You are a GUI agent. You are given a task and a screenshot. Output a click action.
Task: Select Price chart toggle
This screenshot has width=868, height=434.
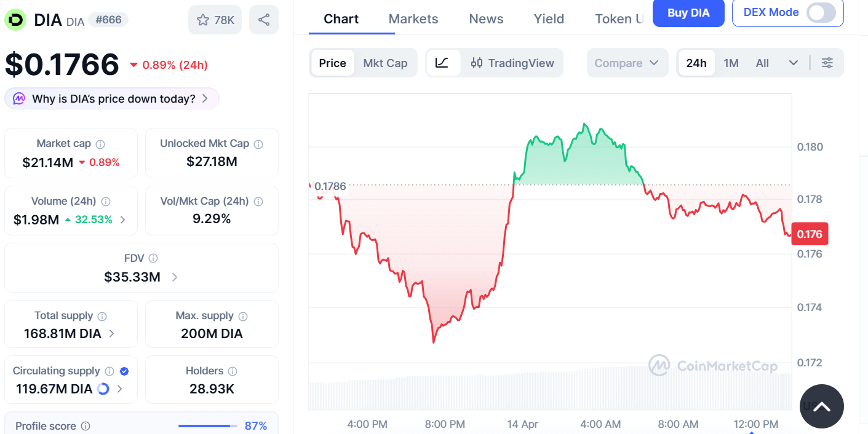pos(332,63)
